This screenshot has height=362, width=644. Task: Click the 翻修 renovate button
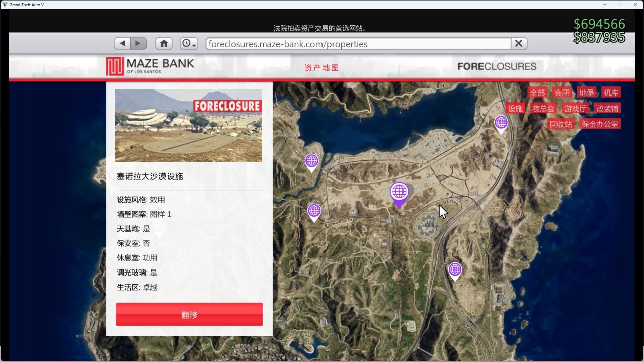(189, 315)
